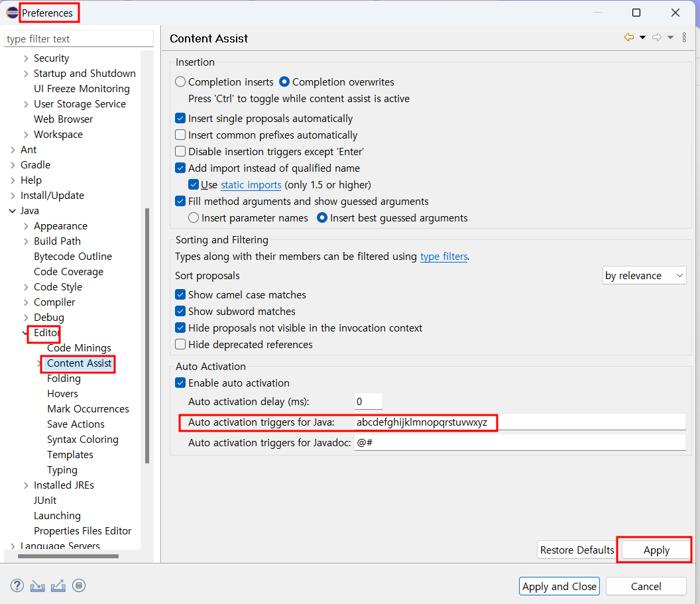Click the Eclipse logo in title bar

click(x=12, y=13)
